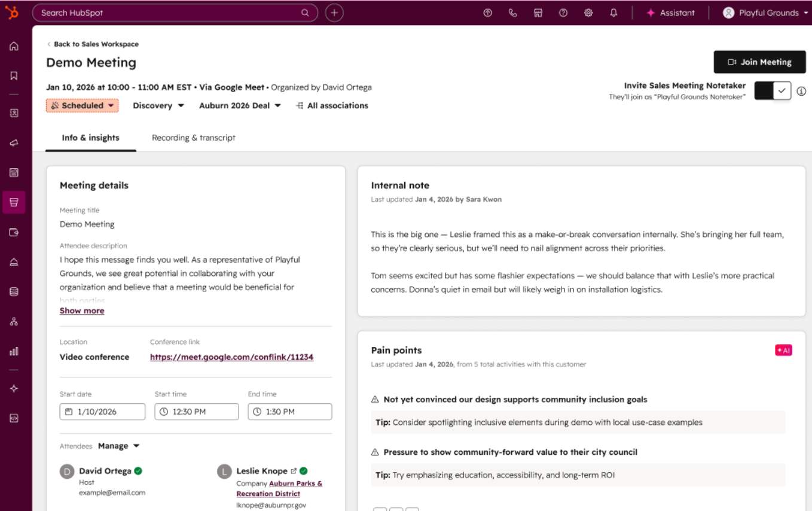Click Leslie Knope attendee name
Image resolution: width=812 pixels, height=511 pixels.
[x=262, y=471]
